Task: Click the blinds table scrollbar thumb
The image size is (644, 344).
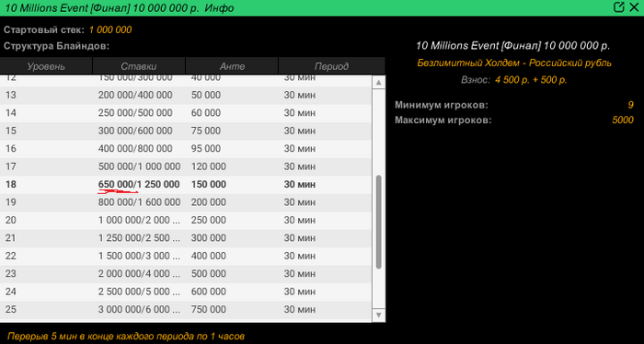Action: click(x=379, y=222)
